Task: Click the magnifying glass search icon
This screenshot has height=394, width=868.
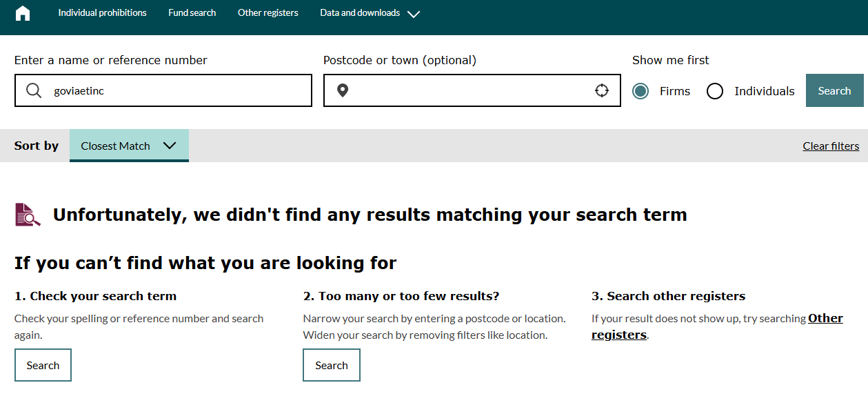Action: click(x=33, y=90)
